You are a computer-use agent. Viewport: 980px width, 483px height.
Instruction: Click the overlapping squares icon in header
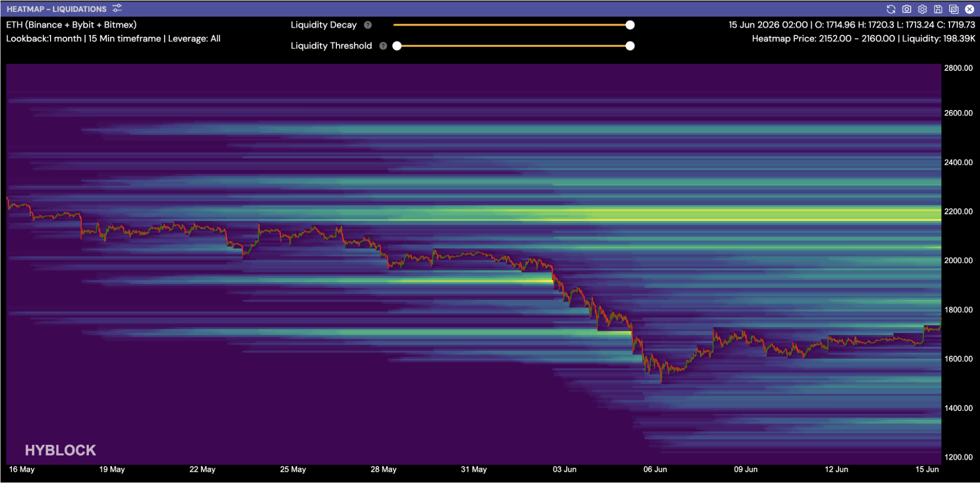pos(953,9)
